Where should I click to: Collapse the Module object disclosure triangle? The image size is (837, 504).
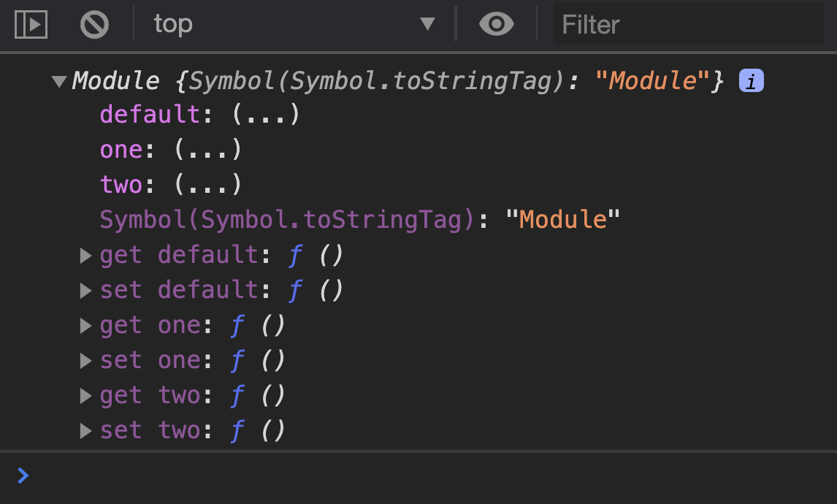point(60,81)
